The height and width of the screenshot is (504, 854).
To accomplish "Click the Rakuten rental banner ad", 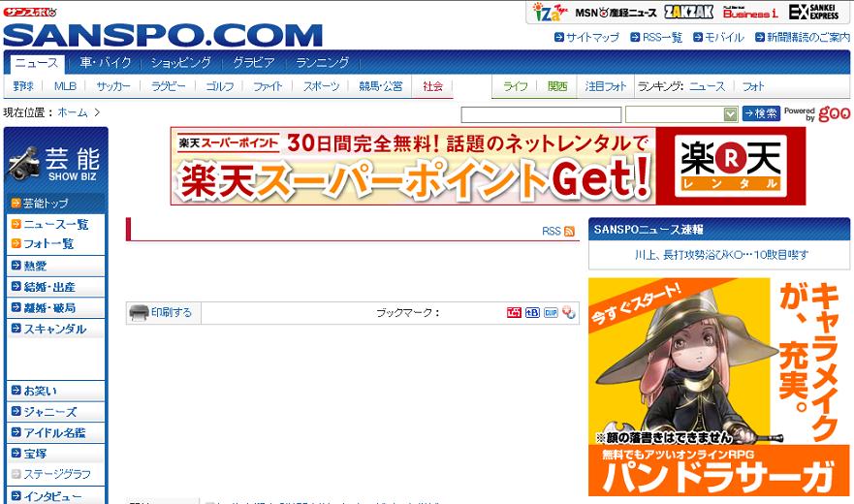I will point(488,166).
